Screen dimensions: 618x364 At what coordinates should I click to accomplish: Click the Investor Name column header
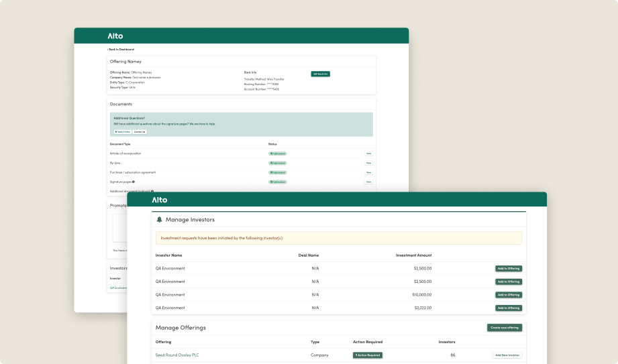[168, 255]
